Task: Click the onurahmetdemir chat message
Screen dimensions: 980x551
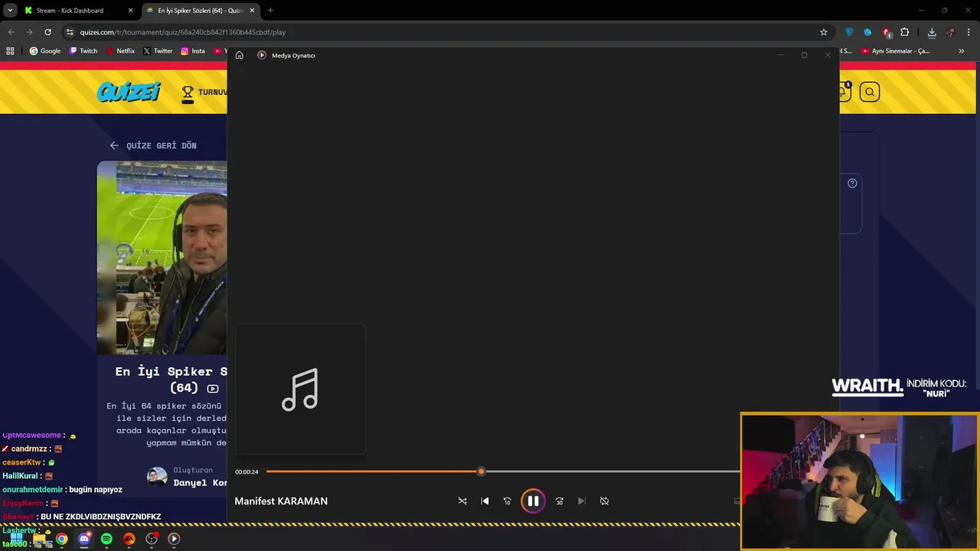Action: [x=62, y=490]
